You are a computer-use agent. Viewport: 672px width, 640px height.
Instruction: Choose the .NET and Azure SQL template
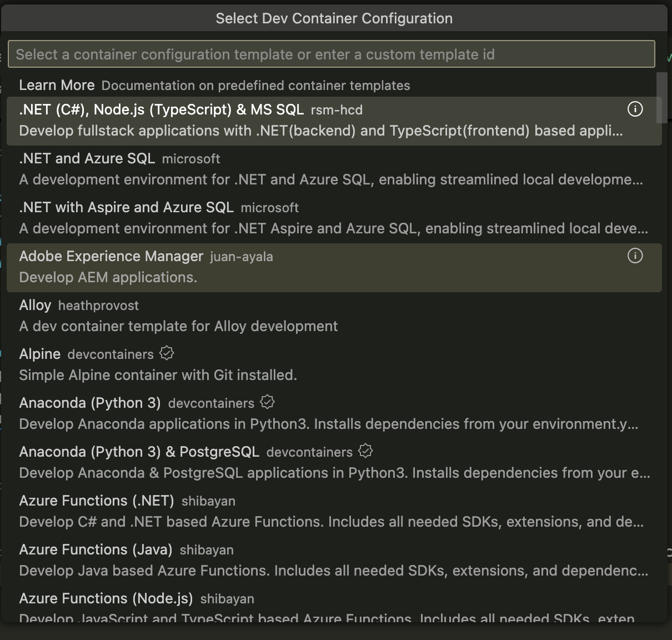pyautogui.click(x=334, y=169)
